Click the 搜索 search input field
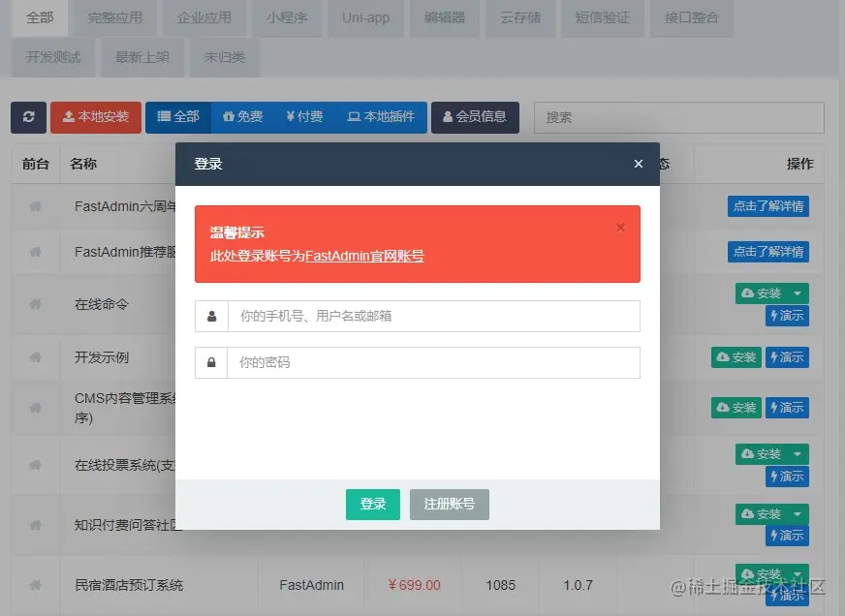This screenshot has width=845, height=616. point(678,116)
